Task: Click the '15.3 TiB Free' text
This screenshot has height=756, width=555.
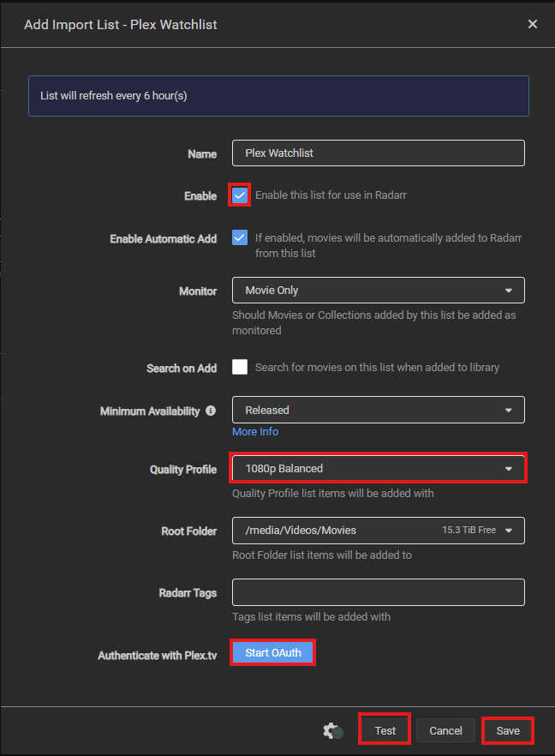Action: point(468,530)
